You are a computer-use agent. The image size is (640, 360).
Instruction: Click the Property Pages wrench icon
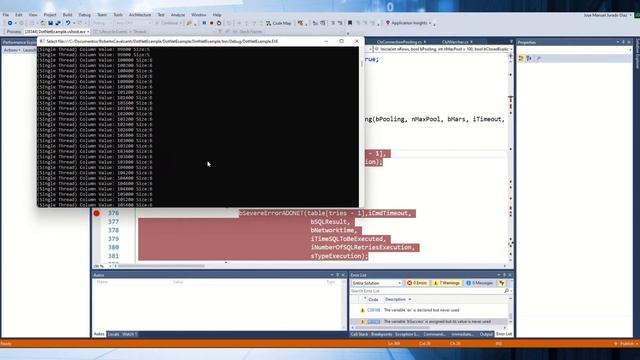click(539, 59)
